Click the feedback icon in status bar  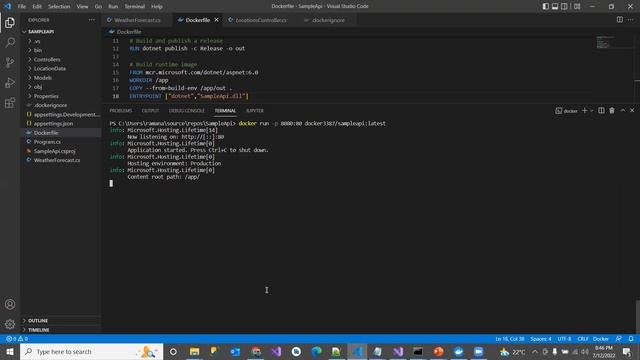coord(619,339)
